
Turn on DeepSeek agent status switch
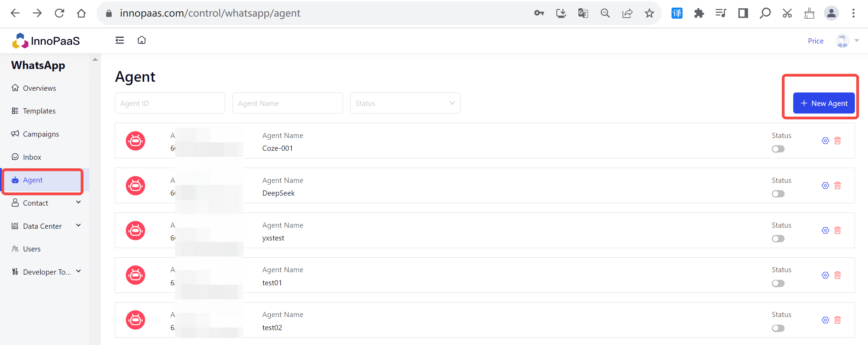tap(778, 194)
